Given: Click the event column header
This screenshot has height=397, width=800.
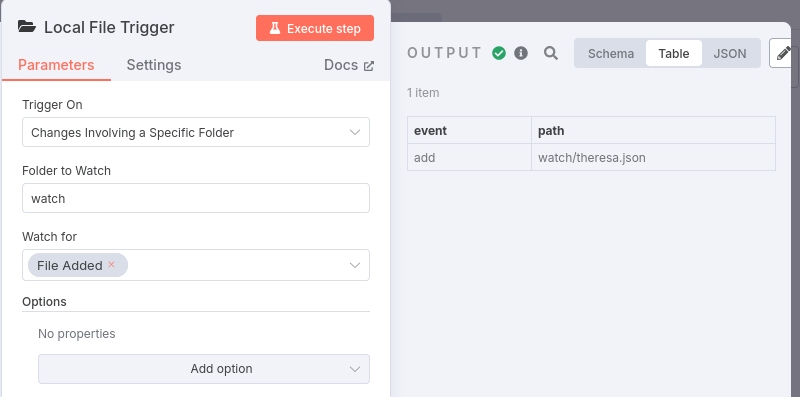Looking at the screenshot, I should [x=469, y=131].
